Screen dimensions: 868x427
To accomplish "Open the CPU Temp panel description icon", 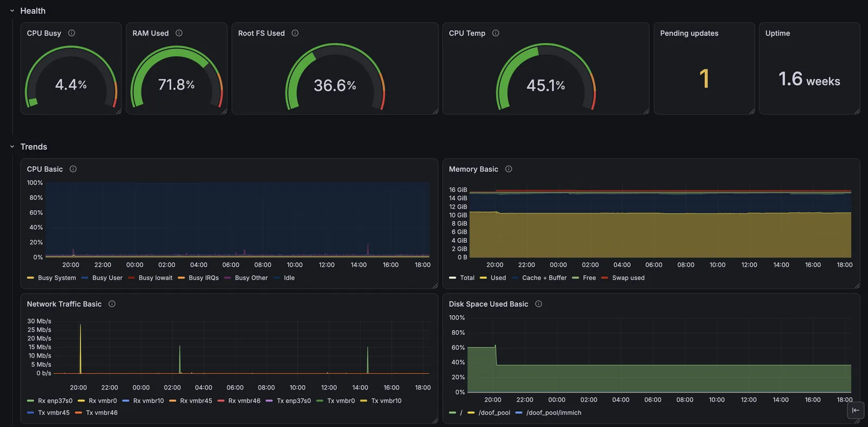I will [x=496, y=33].
